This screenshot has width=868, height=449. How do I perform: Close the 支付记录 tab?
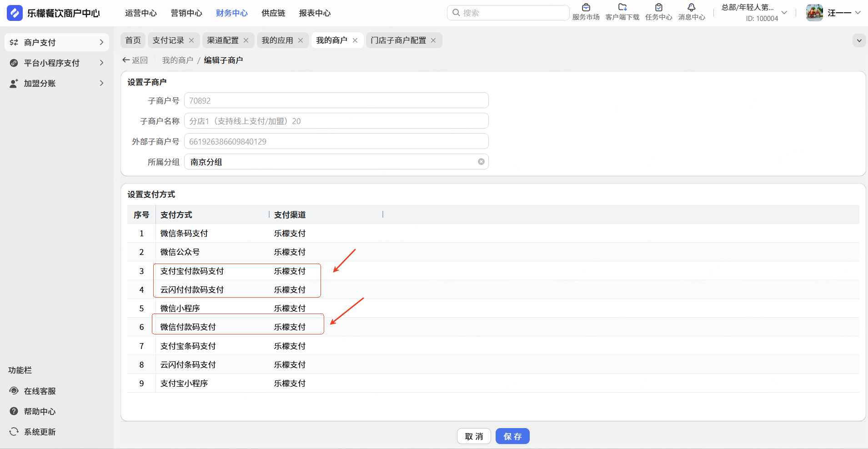pos(191,40)
